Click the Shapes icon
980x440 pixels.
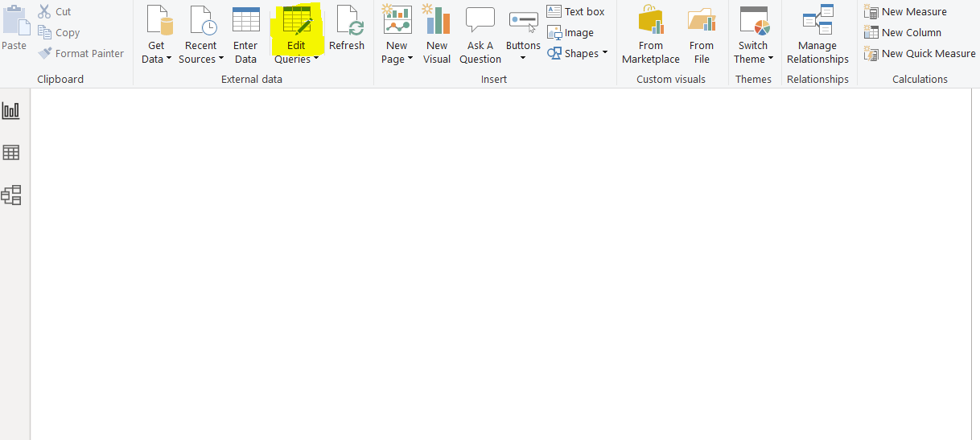(554, 53)
